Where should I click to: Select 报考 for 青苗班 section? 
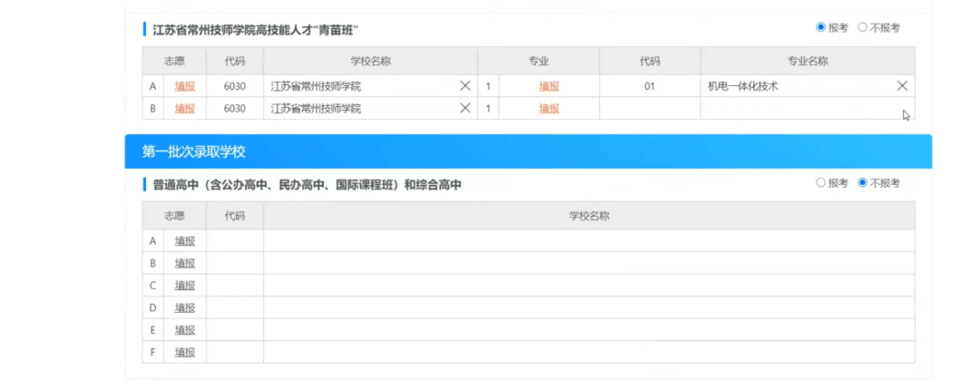pos(821,28)
